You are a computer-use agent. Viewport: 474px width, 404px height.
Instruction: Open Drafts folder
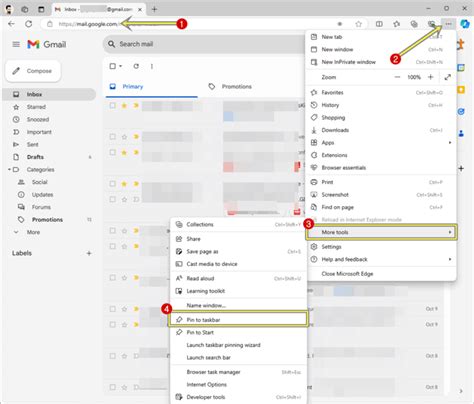pyautogui.click(x=49, y=157)
